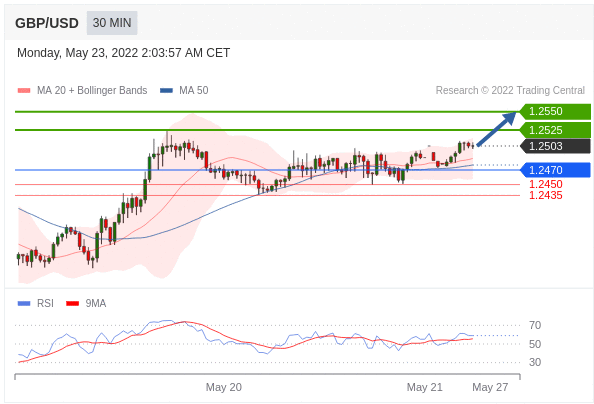The image size is (594, 404).
Task: Click the May 21 date axis label
Action: [424, 387]
